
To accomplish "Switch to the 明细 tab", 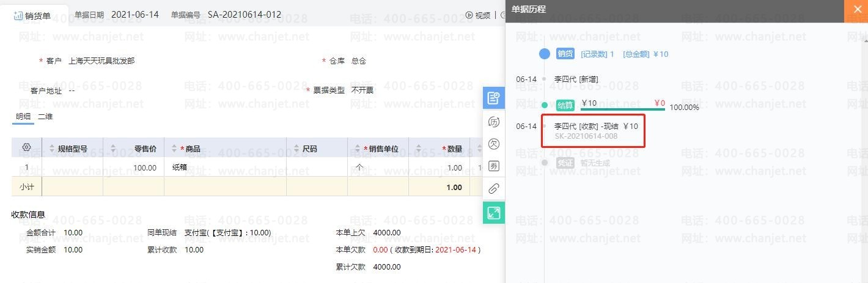I will click(x=23, y=116).
